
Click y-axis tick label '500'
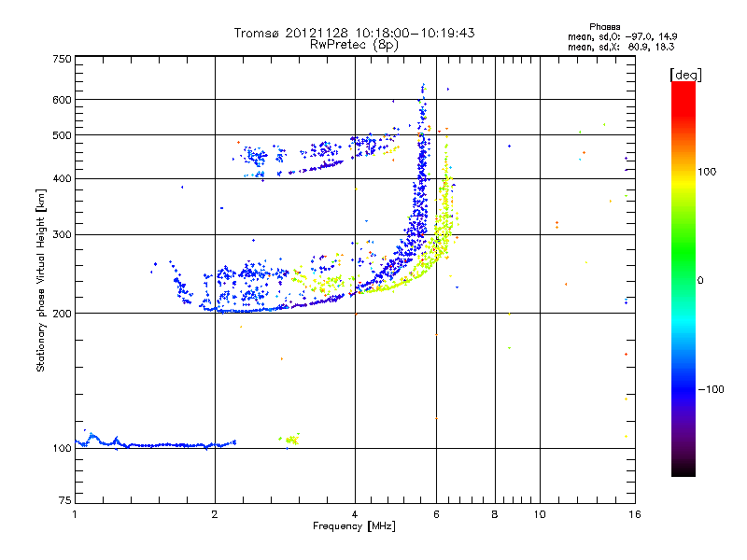pos(62,135)
